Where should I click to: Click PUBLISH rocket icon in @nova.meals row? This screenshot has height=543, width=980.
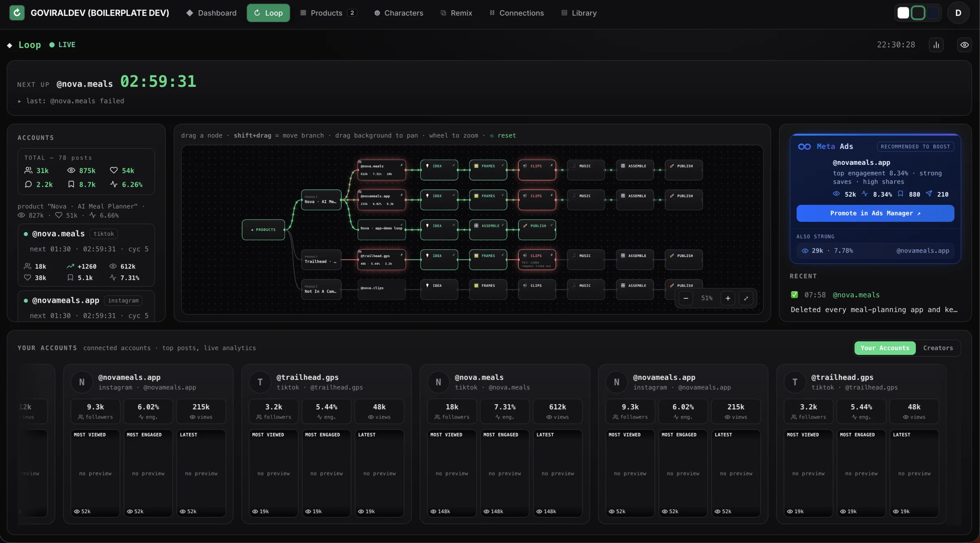point(672,166)
